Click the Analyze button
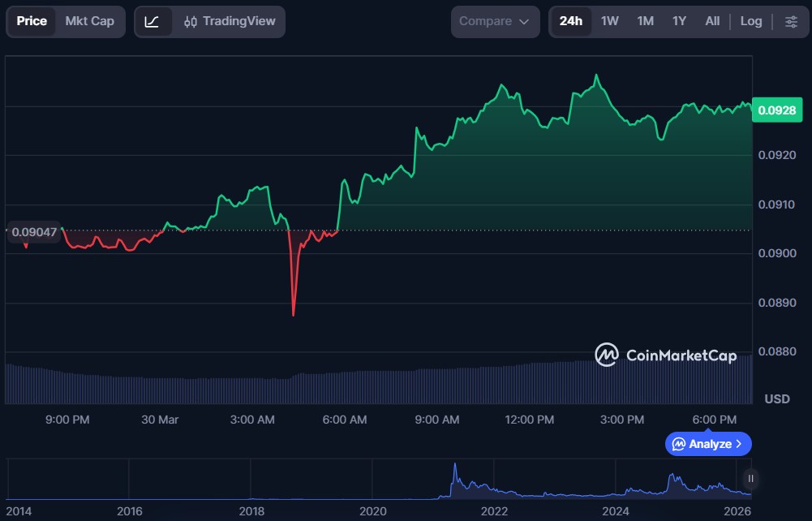812x521 pixels. [x=707, y=444]
